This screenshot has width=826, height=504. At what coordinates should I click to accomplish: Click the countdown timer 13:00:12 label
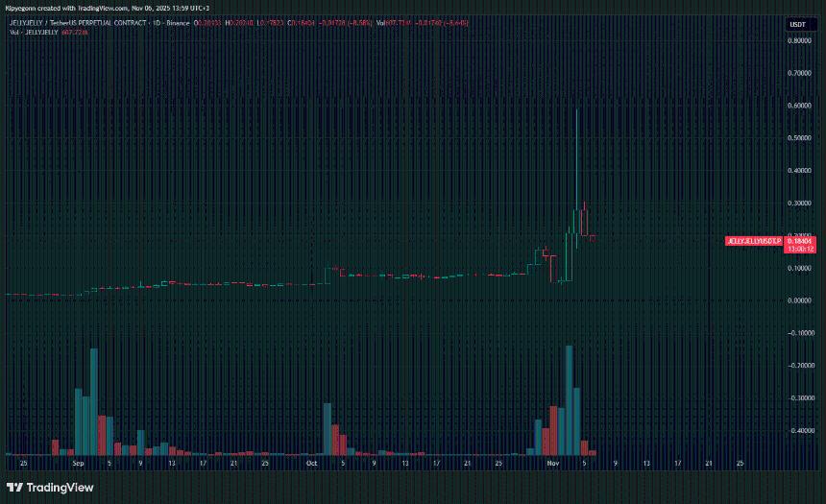[801, 248]
